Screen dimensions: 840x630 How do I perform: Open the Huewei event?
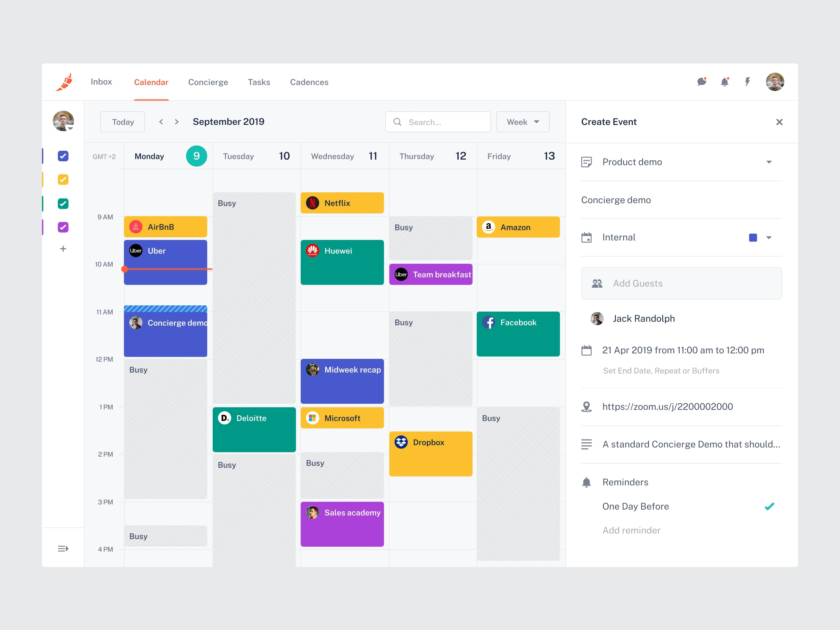[342, 262]
